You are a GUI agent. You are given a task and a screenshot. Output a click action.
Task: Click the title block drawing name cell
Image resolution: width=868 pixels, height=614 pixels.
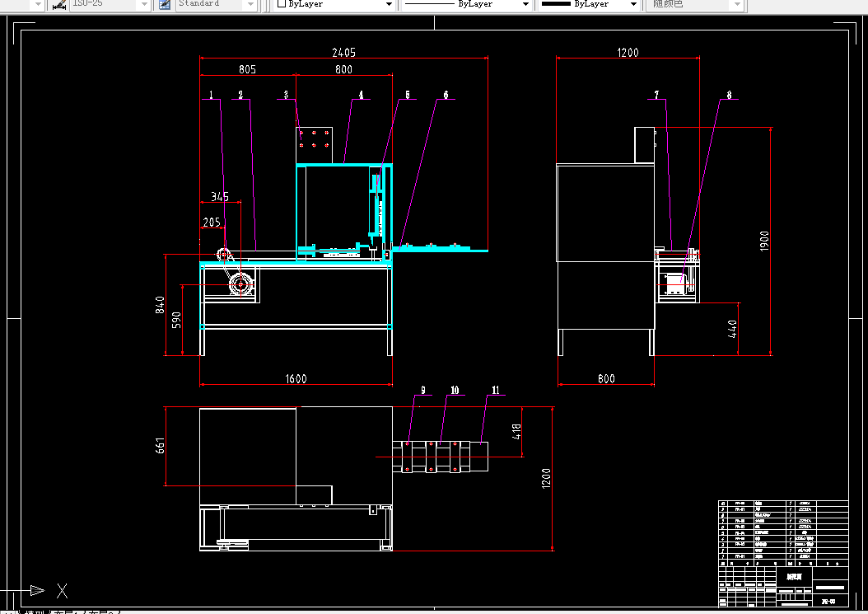click(794, 576)
